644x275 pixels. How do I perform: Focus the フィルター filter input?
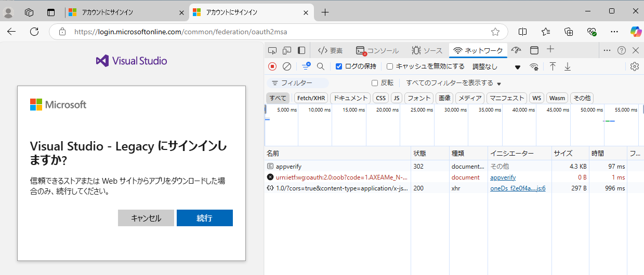click(298, 83)
